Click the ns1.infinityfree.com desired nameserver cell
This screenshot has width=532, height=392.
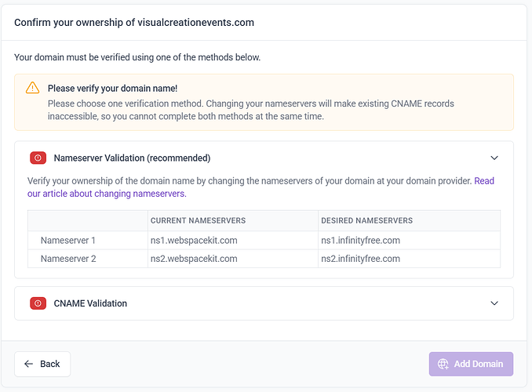coord(361,240)
